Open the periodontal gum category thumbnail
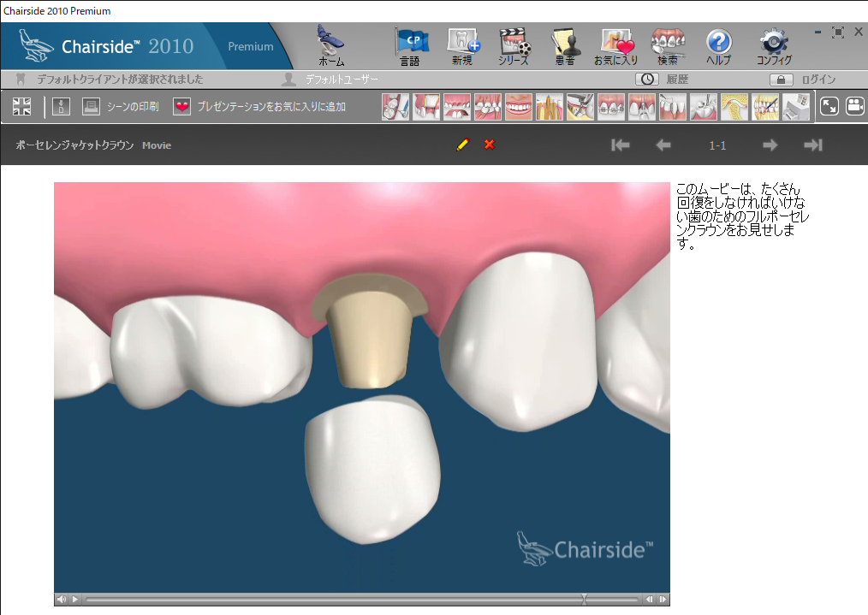The width and height of the screenshot is (868, 615). click(673, 107)
